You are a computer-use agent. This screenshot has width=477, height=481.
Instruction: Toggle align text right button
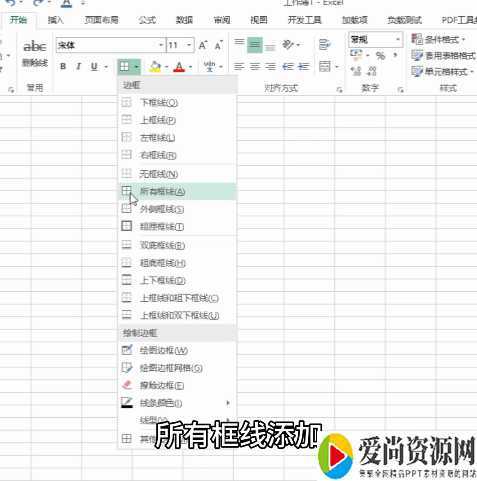(270, 67)
